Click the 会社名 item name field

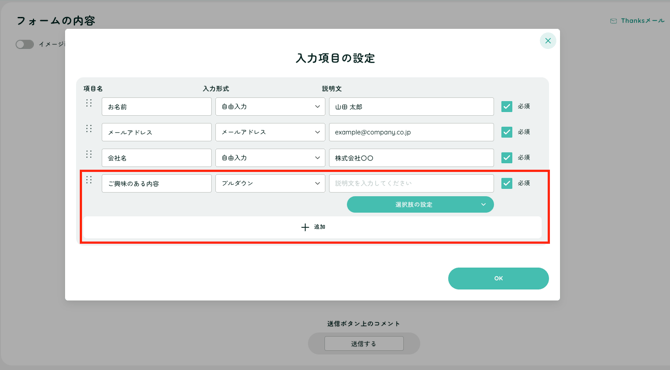tap(156, 158)
